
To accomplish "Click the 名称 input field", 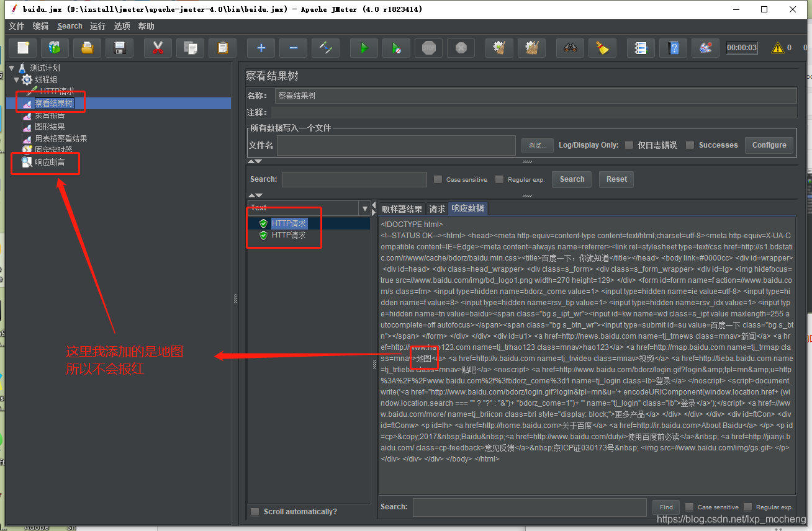I will click(536, 96).
